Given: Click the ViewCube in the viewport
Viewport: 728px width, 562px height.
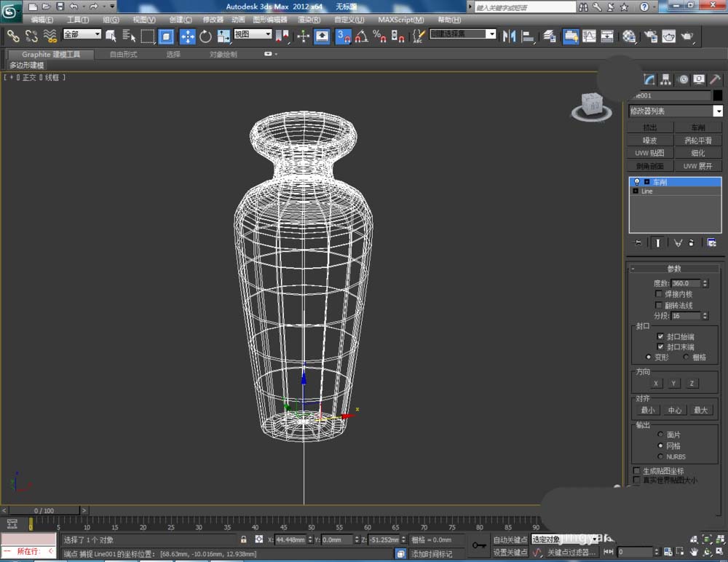Looking at the screenshot, I should pyautogui.click(x=590, y=106).
